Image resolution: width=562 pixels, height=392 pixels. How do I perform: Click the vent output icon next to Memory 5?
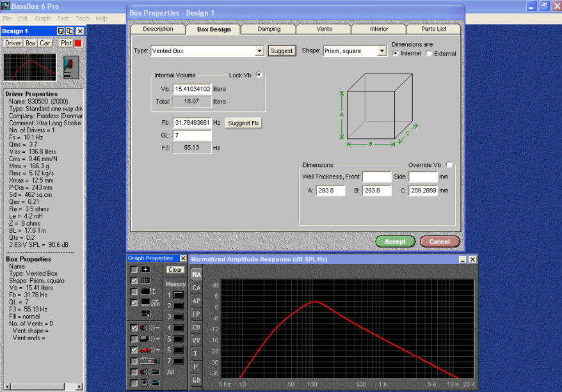point(150,339)
